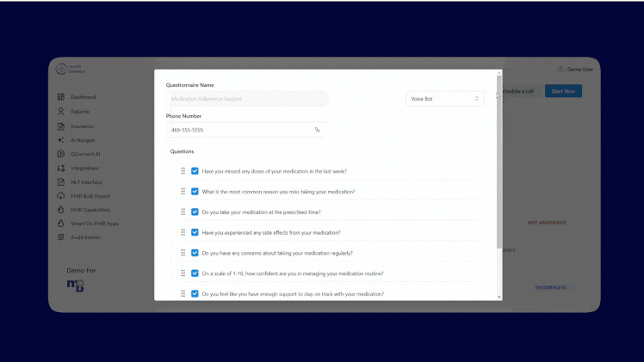644x362 pixels.
Task: Click the phone icon in Phone Number field
Action: pyautogui.click(x=317, y=130)
